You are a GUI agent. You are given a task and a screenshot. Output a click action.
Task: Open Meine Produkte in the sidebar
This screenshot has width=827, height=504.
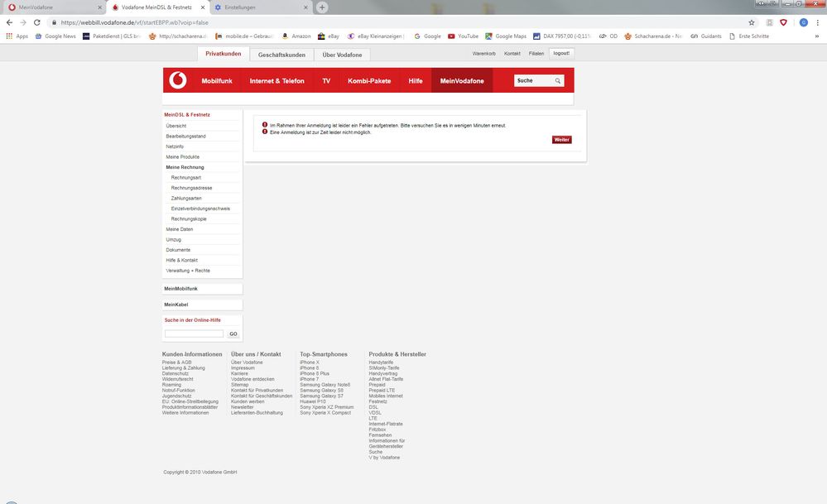click(182, 157)
